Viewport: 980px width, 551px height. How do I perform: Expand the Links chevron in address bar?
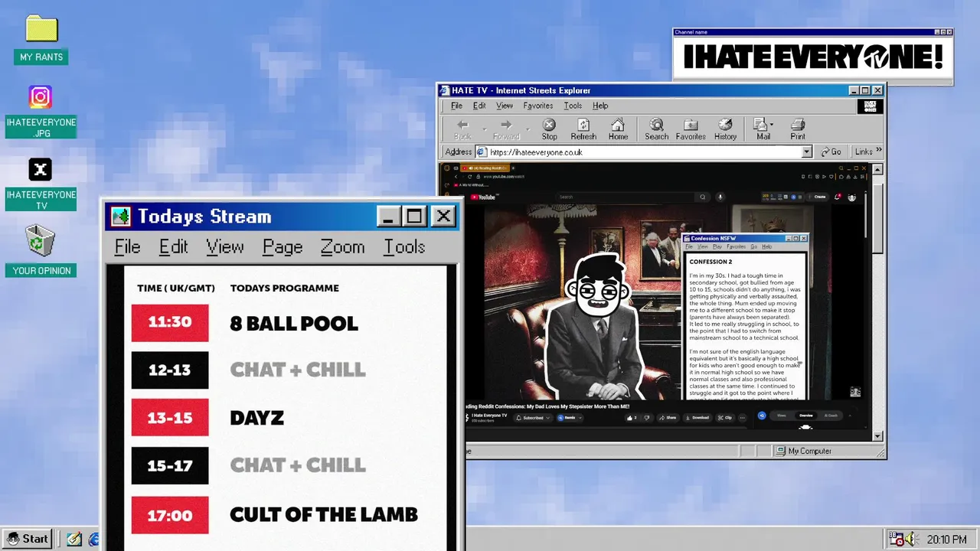(x=879, y=151)
